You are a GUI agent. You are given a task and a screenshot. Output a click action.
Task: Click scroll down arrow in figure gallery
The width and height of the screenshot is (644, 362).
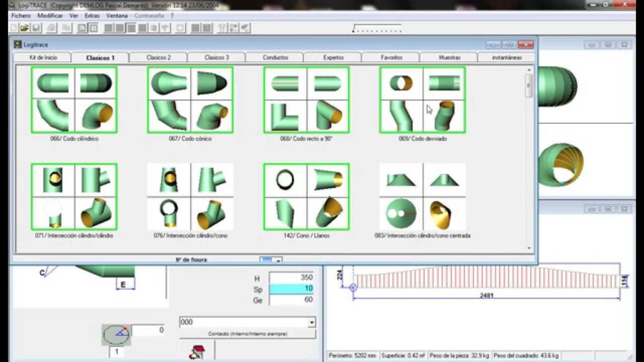(529, 248)
